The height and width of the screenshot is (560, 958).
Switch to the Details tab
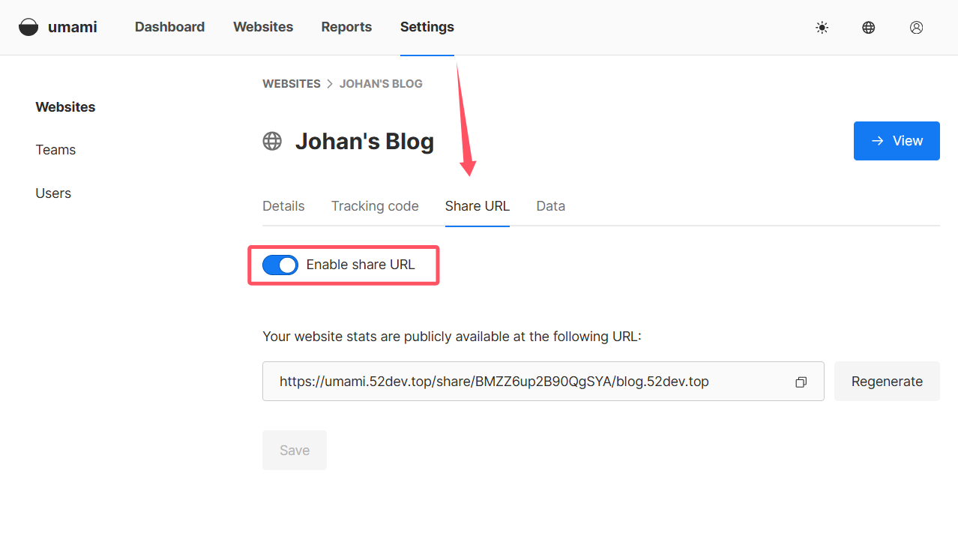[283, 206]
